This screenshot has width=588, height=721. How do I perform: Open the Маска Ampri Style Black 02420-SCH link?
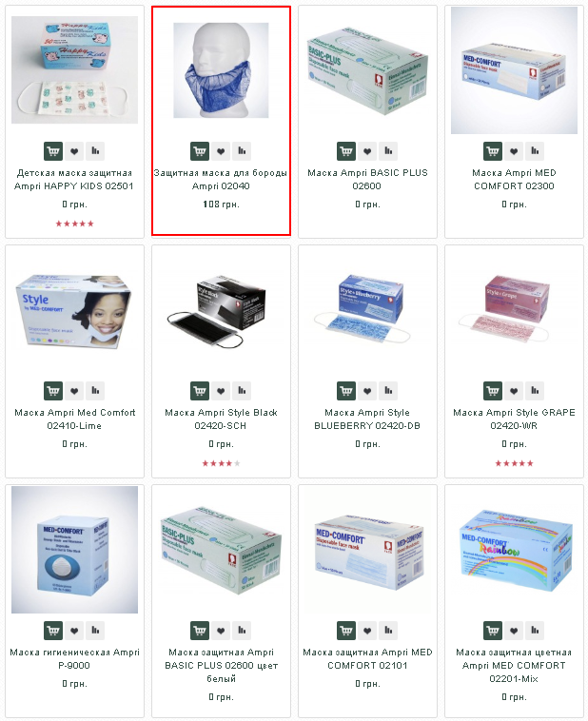[221, 419]
